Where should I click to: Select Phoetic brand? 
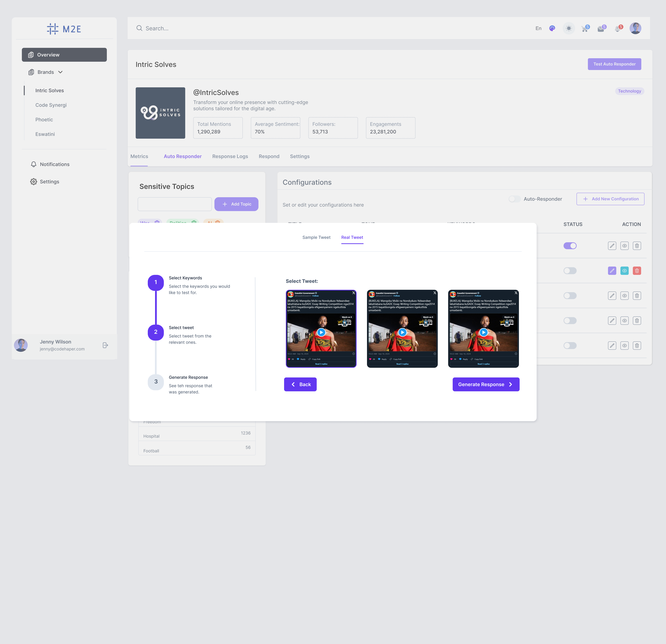click(44, 120)
